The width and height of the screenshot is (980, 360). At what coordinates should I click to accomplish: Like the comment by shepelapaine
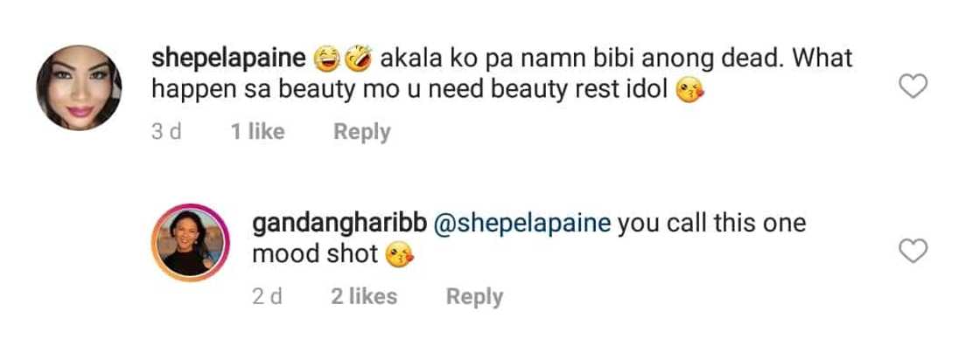coord(913,86)
